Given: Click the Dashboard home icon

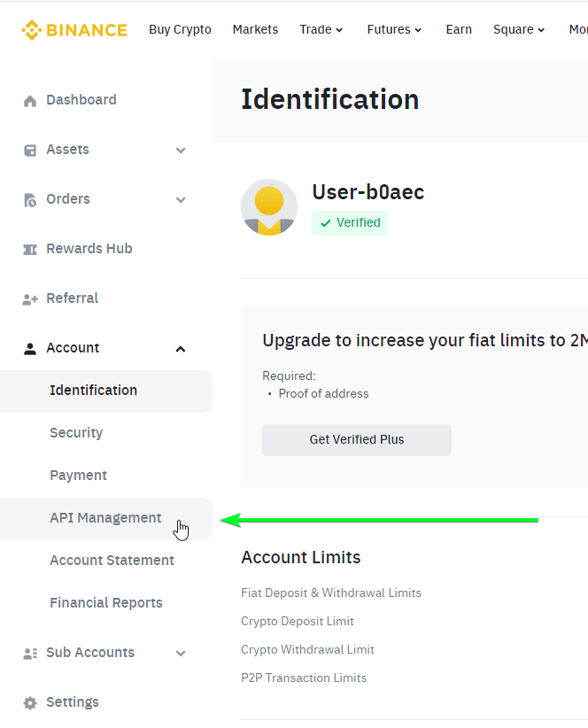Looking at the screenshot, I should [x=30, y=101].
